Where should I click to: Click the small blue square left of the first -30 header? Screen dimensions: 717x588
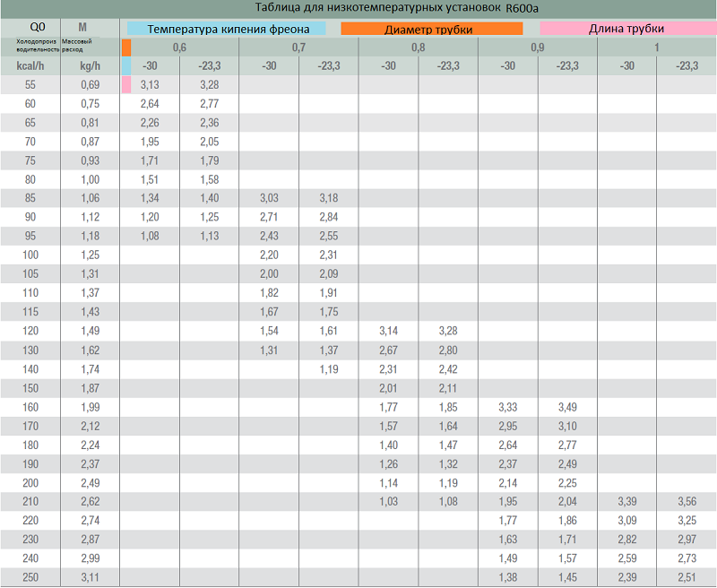[126, 65]
